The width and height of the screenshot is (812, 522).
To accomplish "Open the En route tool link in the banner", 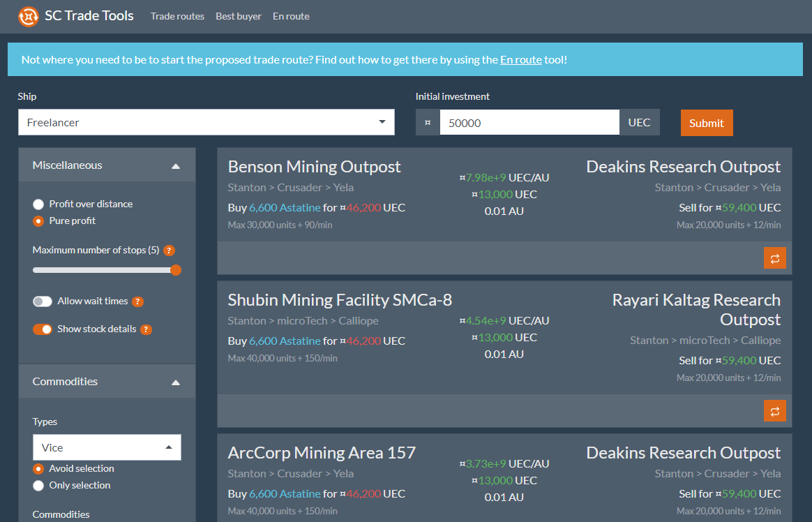I will [x=520, y=60].
